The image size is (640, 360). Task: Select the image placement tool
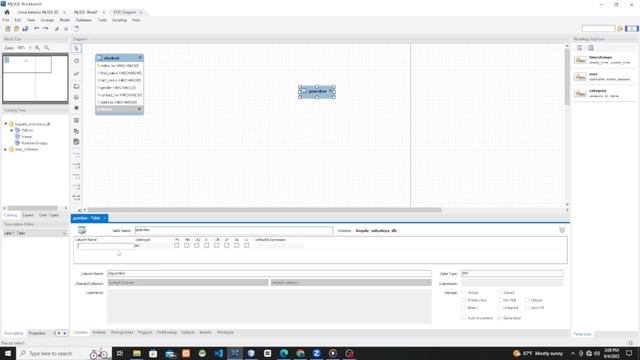pos(76,108)
